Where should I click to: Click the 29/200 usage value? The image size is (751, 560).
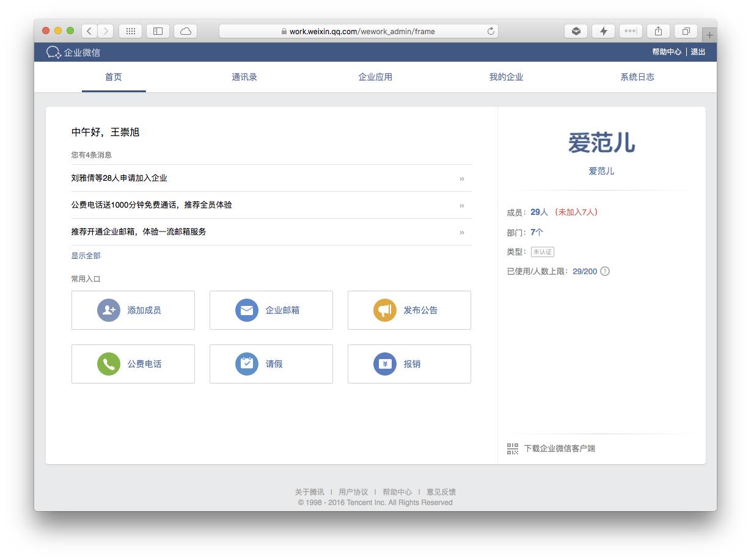click(585, 271)
